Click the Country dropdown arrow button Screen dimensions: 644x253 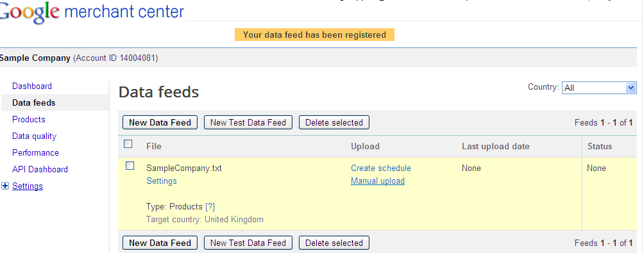coord(631,88)
